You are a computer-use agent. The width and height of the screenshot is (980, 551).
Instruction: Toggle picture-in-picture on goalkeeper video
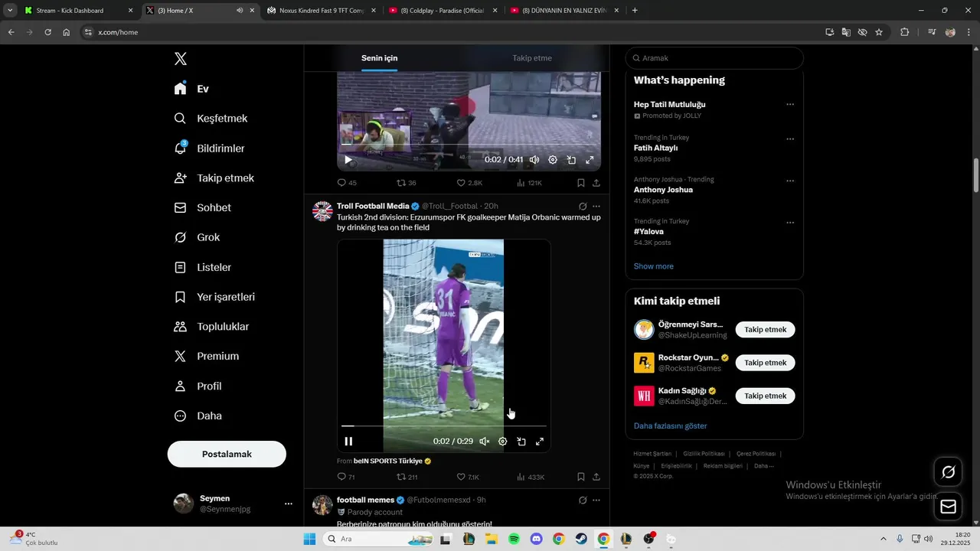coord(521,441)
